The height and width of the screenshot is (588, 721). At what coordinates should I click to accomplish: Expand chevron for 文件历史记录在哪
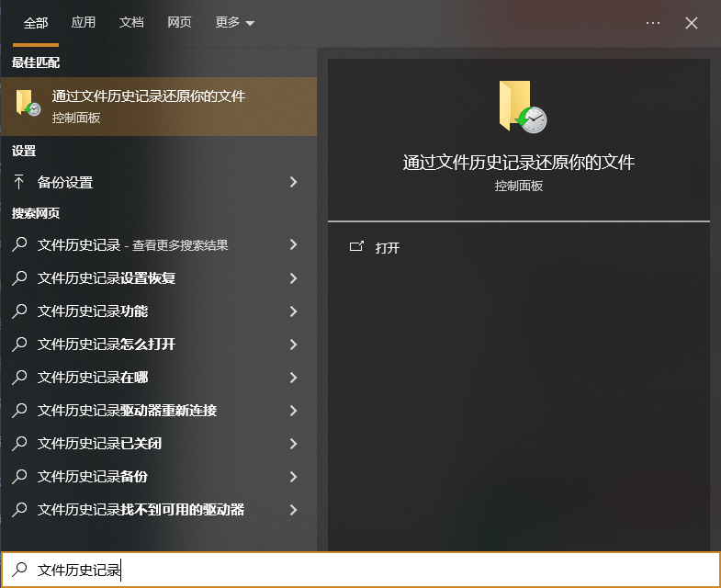click(293, 378)
